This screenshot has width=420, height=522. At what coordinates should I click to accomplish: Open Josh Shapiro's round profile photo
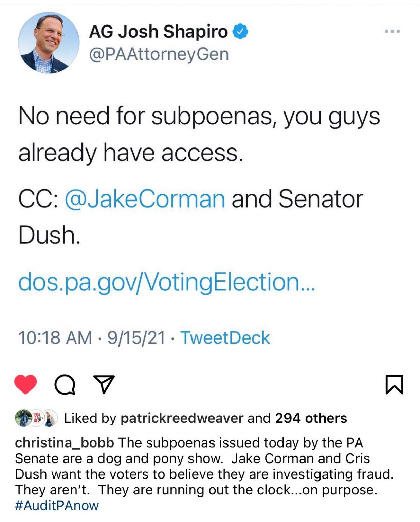click(x=49, y=43)
